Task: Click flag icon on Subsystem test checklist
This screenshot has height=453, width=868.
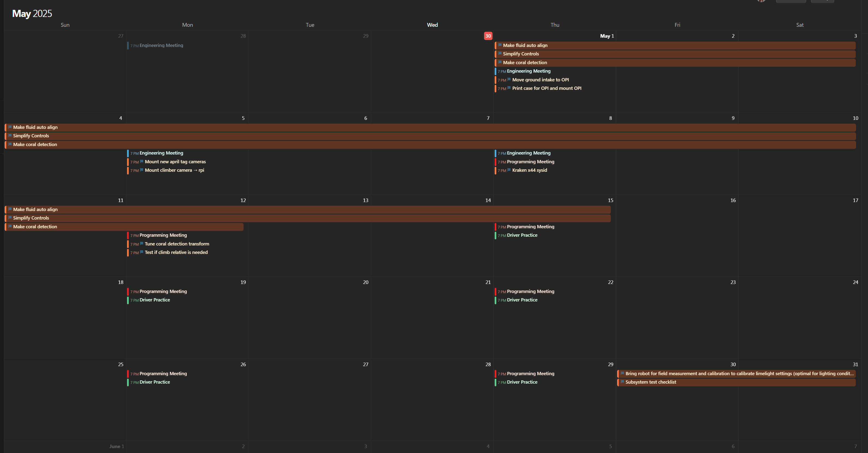Action: 622,382
